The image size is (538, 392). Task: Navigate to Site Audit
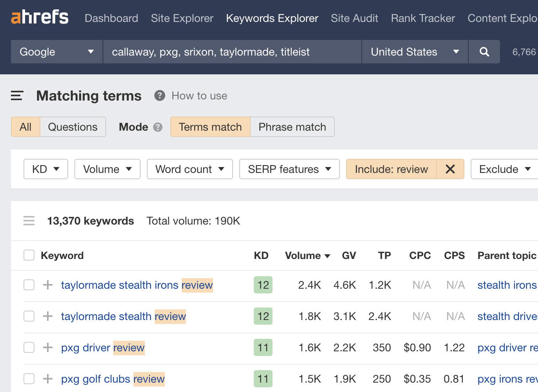(x=354, y=18)
